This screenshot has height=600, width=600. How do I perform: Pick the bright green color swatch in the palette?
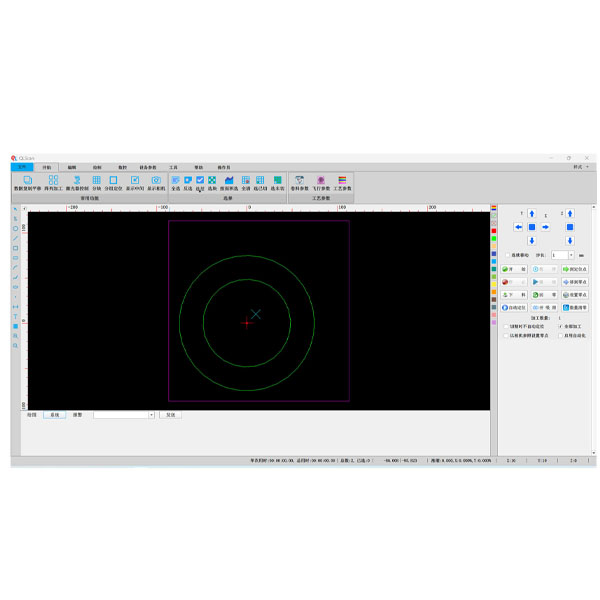pyautogui.click(x=494, y=238)
